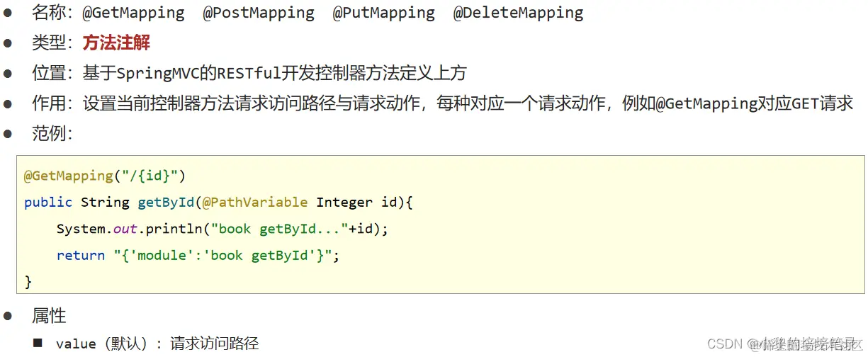Click the value（默认）attribute line

click(157, 344)
